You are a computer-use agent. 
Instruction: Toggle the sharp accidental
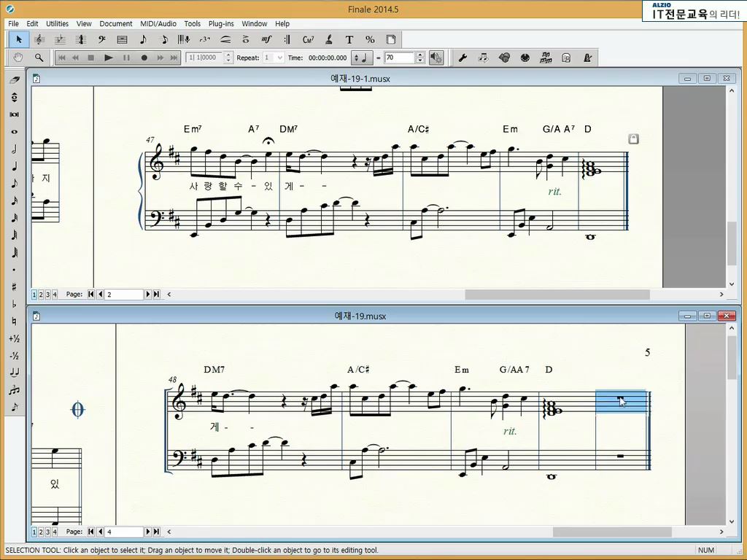(15, 287)
